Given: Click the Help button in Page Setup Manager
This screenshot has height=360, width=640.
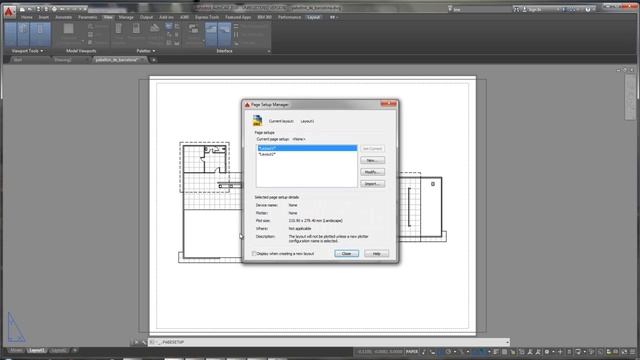Looking at the screenshot, I should tap(376, 253).
